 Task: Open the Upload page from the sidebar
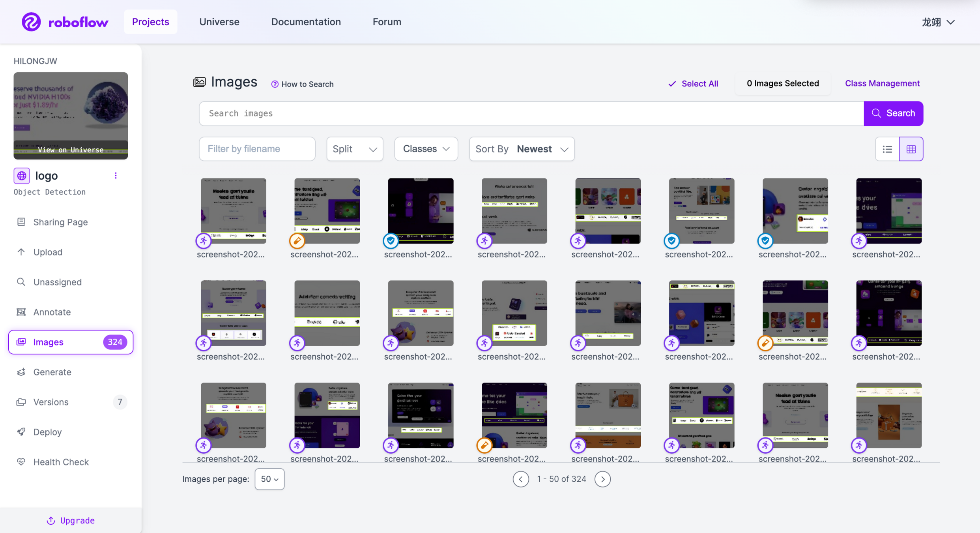(x=48, y=252)
